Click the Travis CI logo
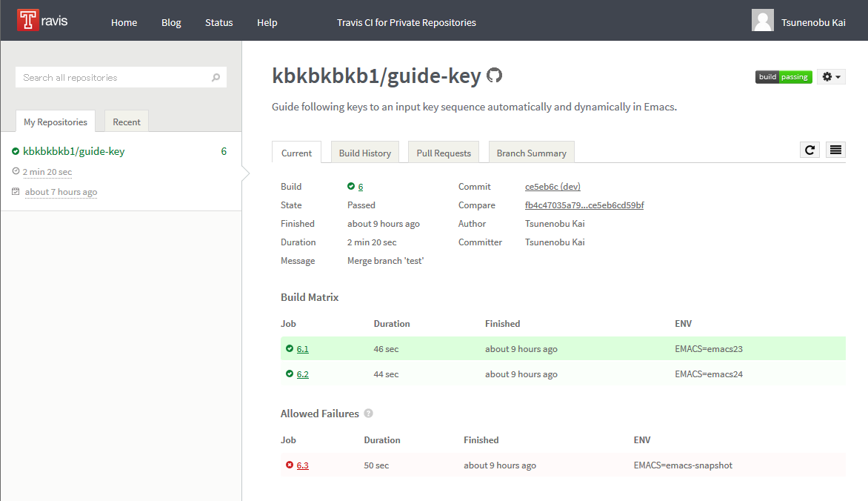Screen dimensions: 868x501 [x=43, y=21]
